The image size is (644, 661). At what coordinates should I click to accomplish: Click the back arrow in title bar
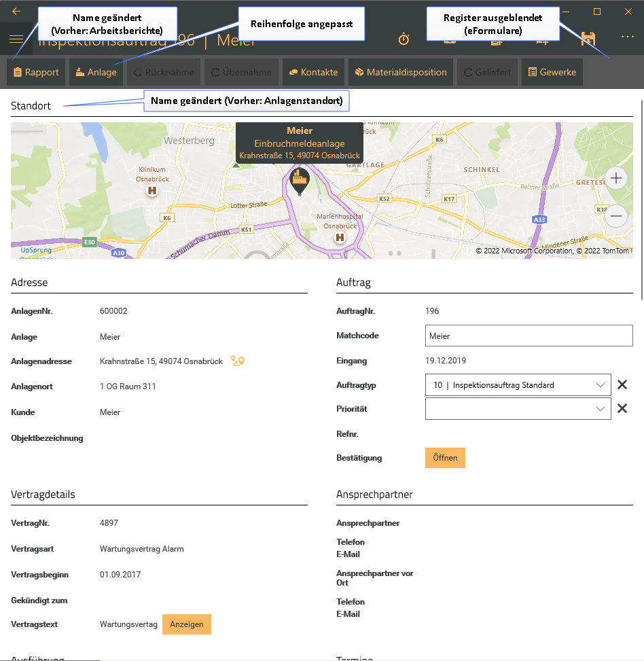[16, 12]
